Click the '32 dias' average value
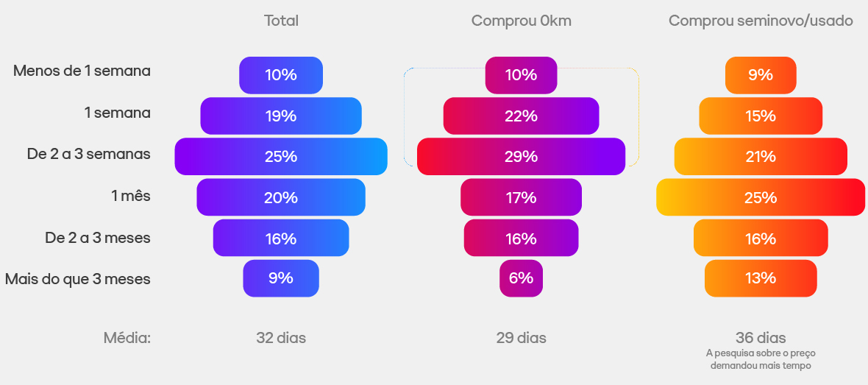Screen dimensions: 868x385 (281, 339)
